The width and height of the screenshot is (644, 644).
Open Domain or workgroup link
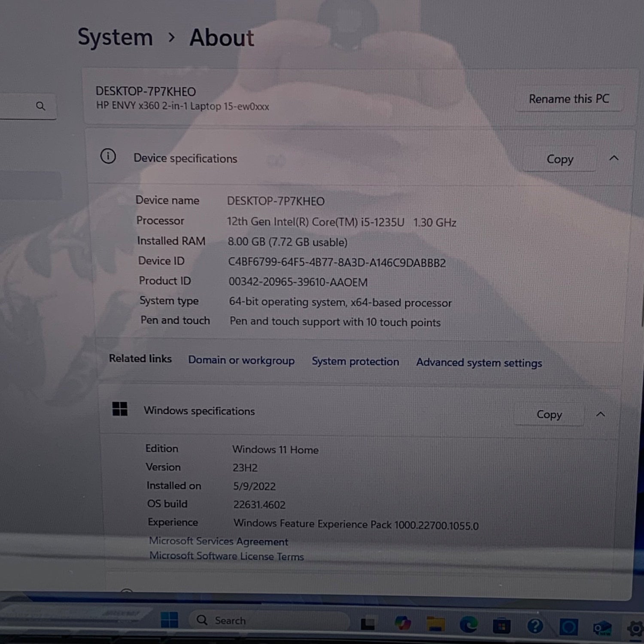pos(241,360)
